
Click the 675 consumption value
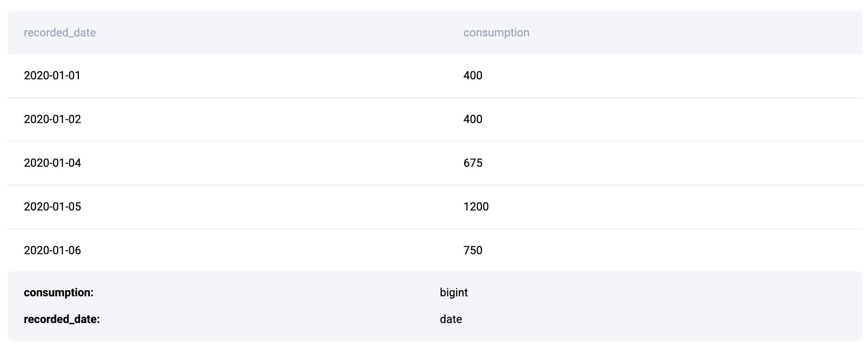click(473, 163)
